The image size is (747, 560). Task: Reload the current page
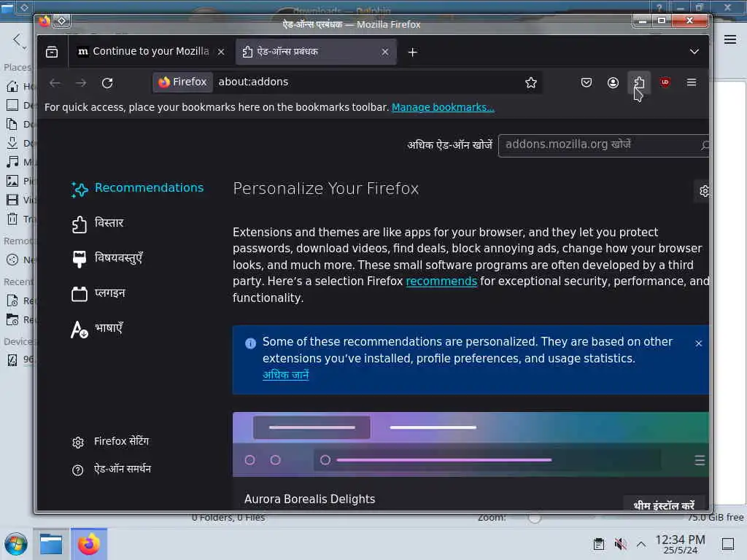(107, 82)
